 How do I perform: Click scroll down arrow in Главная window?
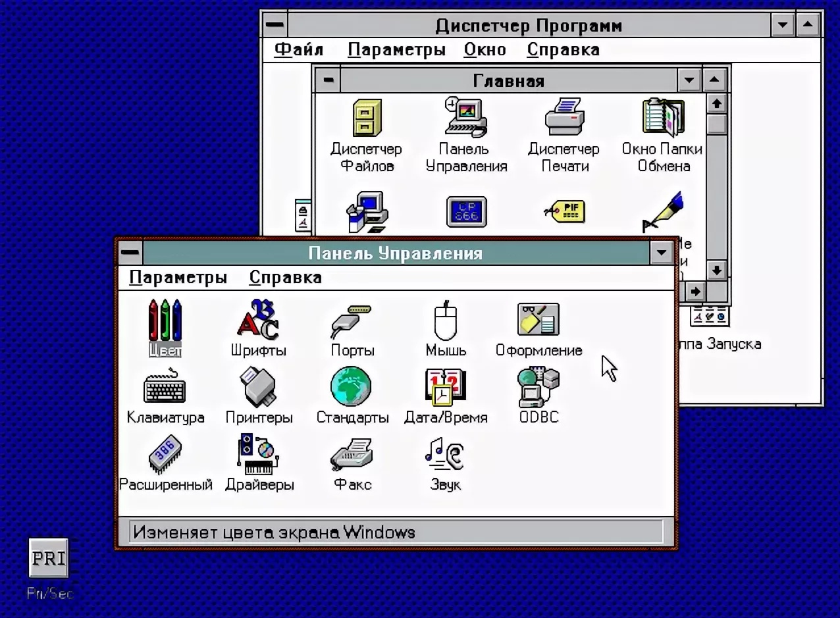[x=716, y=269]
